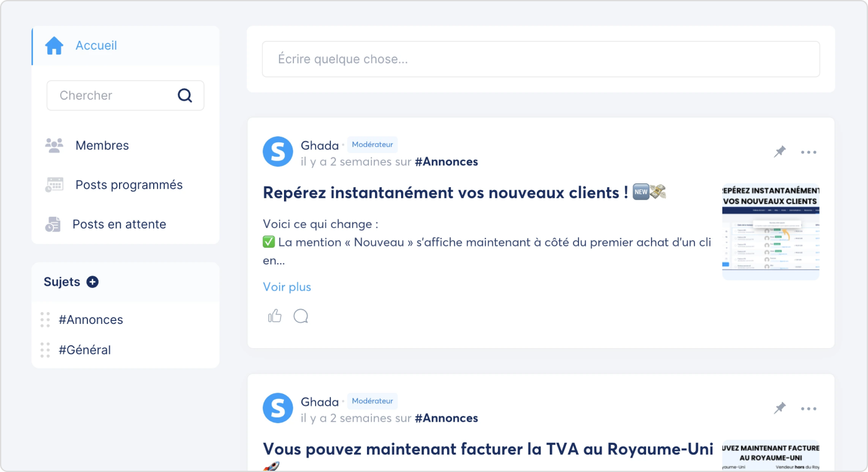Go to Accueil home page
This screenshot has height=472, width=868.
(95, 45)
